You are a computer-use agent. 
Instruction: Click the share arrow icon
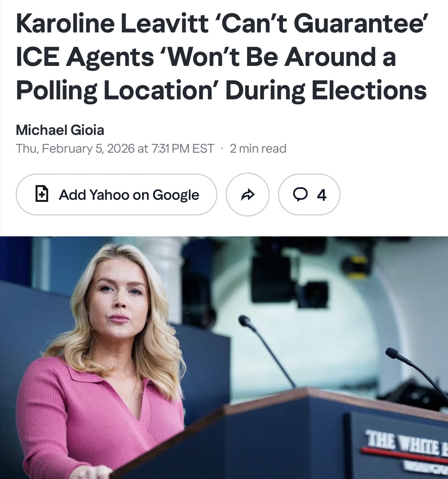click(x=247, y=195)
